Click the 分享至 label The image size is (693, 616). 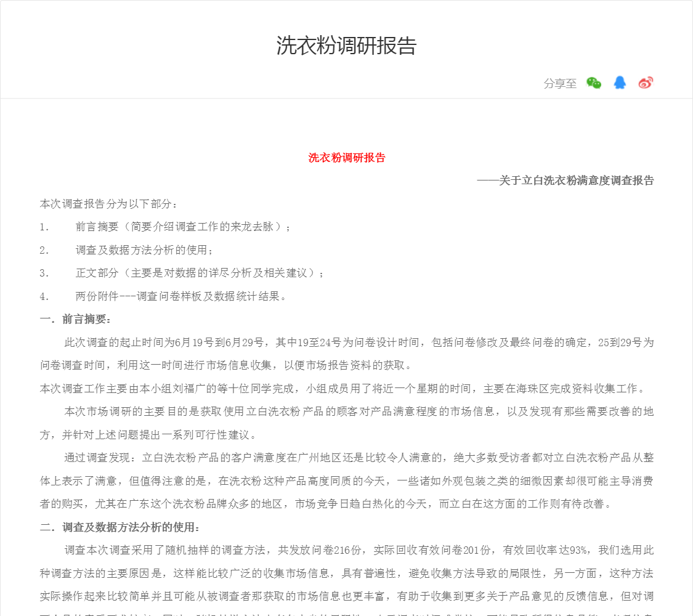[x=560, y=84]
